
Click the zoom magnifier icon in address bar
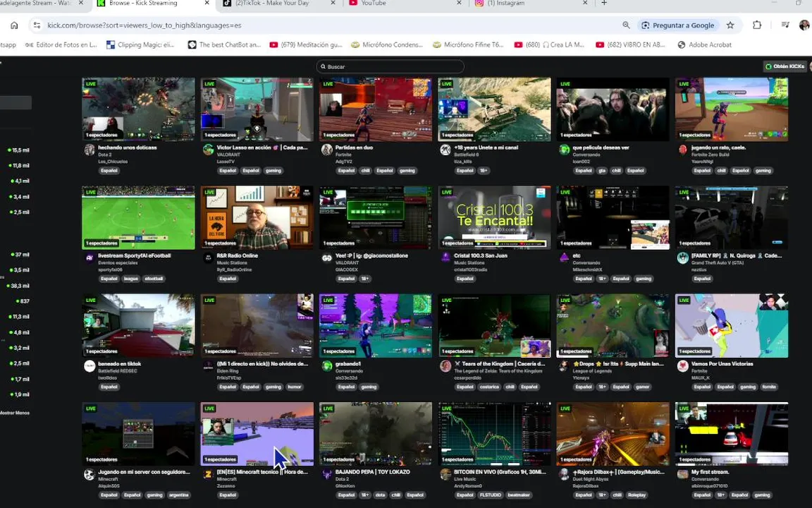click(x=626, y=25)
